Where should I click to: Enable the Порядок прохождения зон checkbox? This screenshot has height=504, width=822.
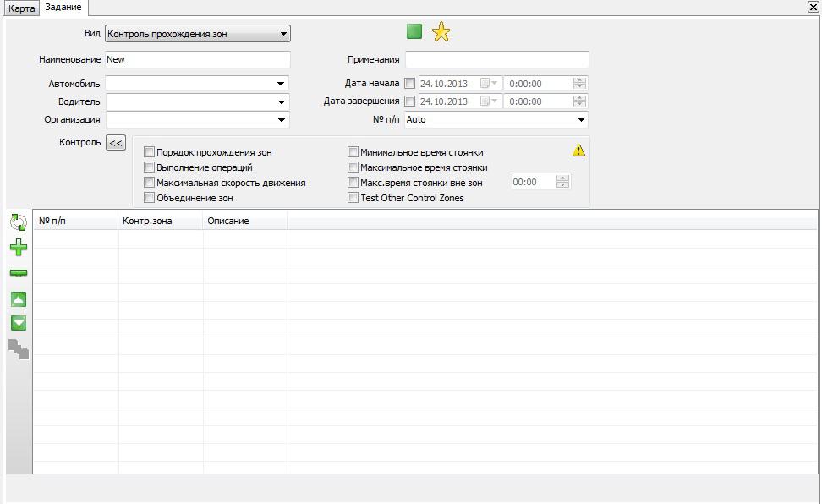[150, 152]
